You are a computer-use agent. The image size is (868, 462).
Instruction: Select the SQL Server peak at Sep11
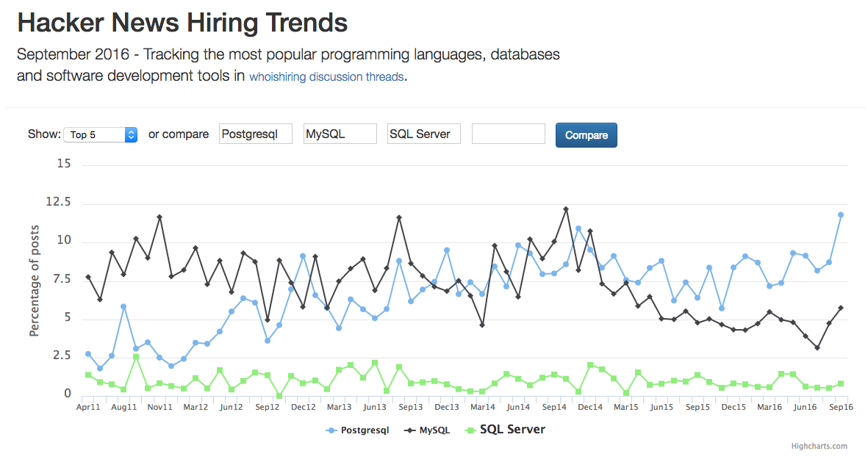136,358
